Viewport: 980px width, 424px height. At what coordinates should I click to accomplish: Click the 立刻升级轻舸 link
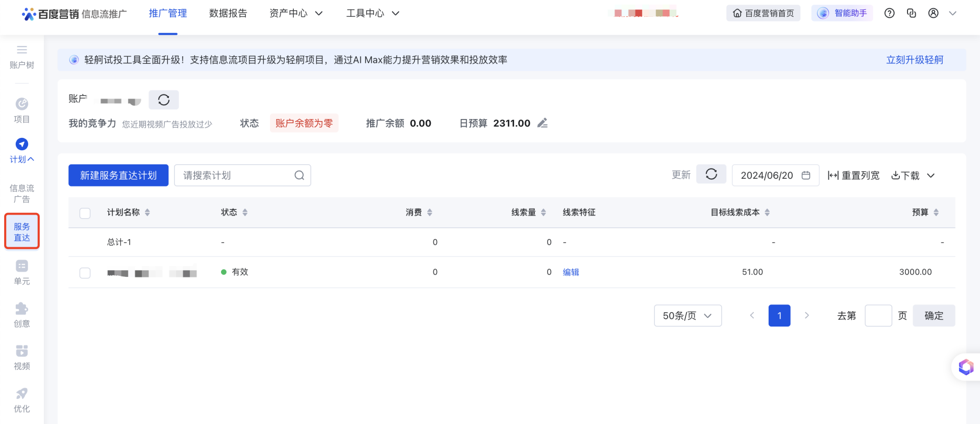click(914, 60)
